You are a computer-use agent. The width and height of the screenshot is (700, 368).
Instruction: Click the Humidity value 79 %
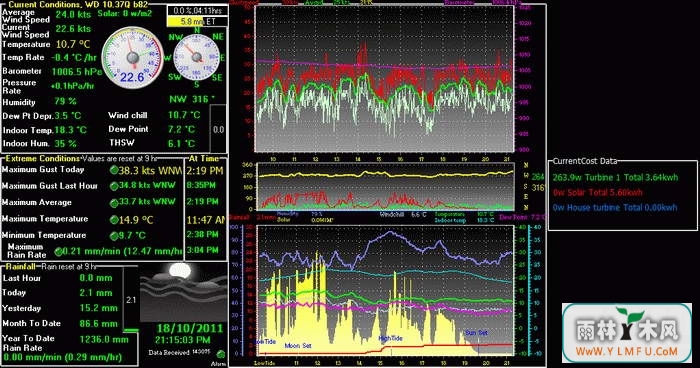pyautogui.click(x=65, y=101)
